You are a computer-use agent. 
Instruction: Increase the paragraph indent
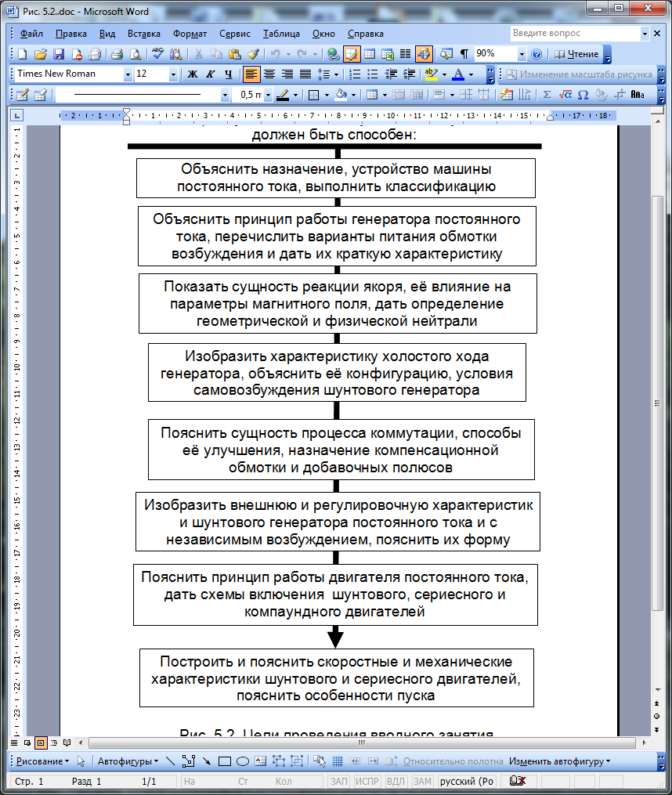[410, 74]
